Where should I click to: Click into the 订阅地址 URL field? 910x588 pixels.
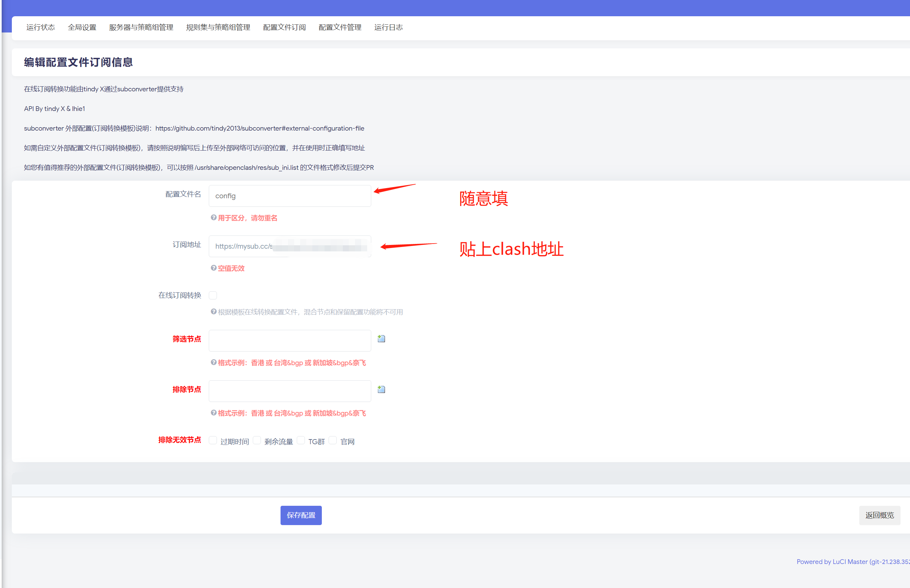click(x=289, y=246)
